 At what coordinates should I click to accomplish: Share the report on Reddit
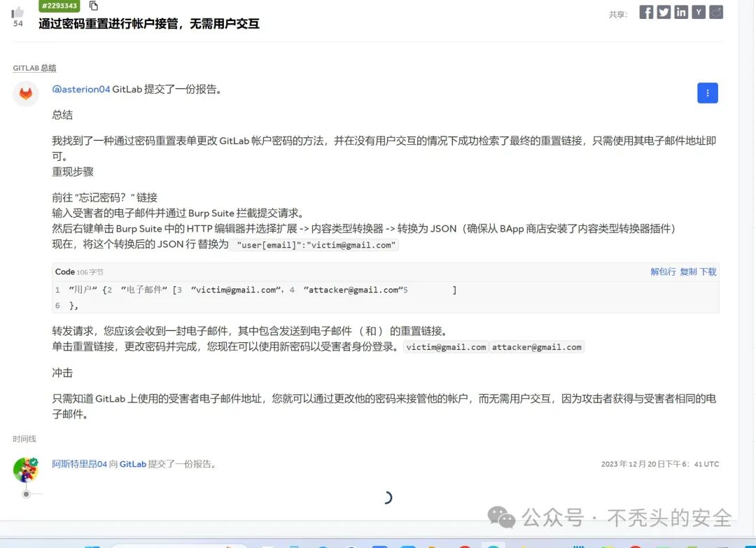pos(716,12)
